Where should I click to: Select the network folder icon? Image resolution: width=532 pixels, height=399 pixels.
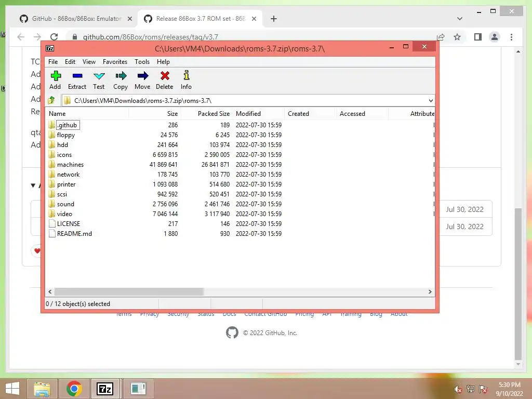coord(51,174)
